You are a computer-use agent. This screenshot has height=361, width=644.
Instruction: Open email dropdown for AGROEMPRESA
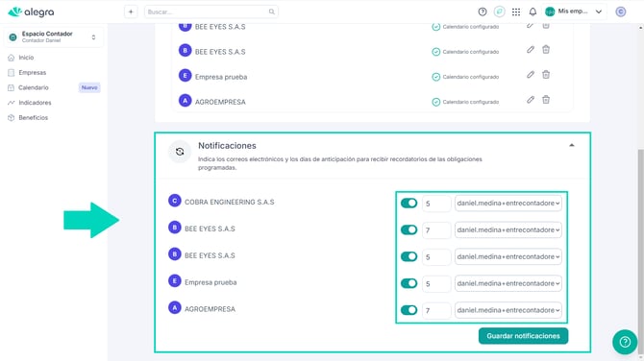pos(508,310)
